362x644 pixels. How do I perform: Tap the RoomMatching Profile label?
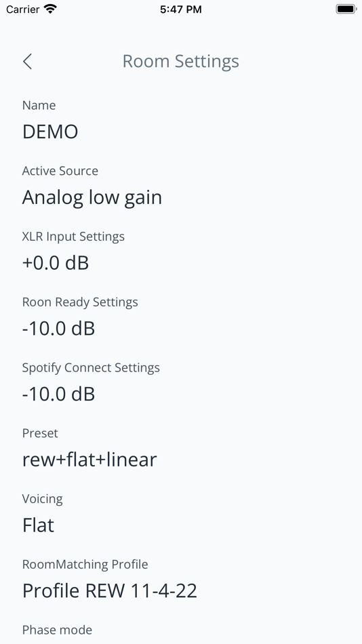click(x=85, y=564)
